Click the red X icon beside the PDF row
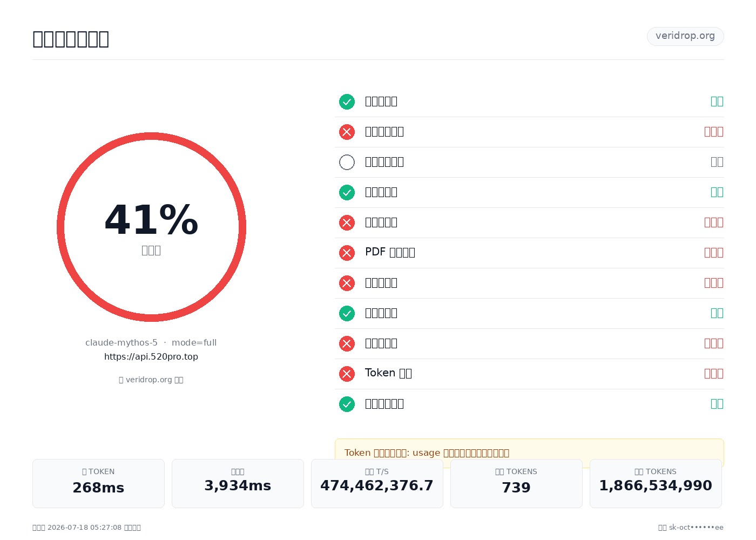This screenshot has width=756, height=540. 347,253
